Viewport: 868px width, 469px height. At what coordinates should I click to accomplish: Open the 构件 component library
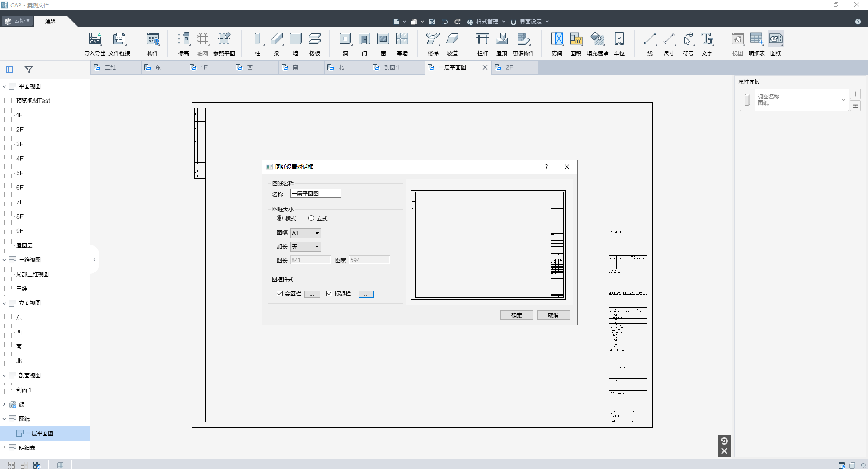coord(153,44)
